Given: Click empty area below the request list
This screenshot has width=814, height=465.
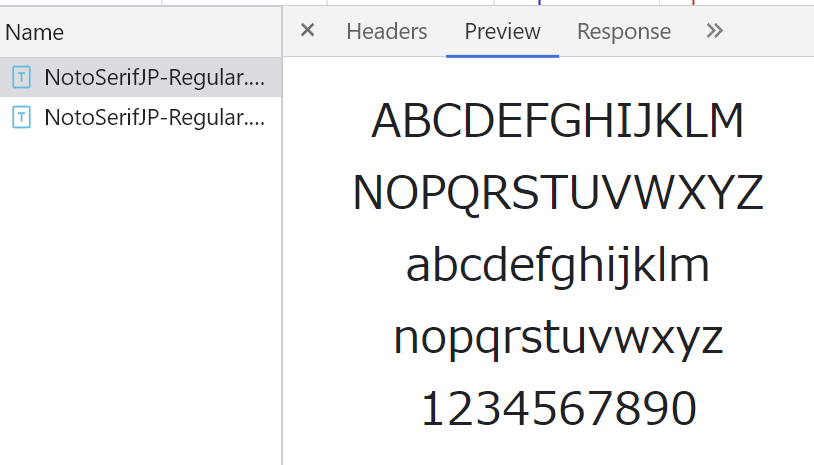Looking at the screenshot, I should coord(140,300).
